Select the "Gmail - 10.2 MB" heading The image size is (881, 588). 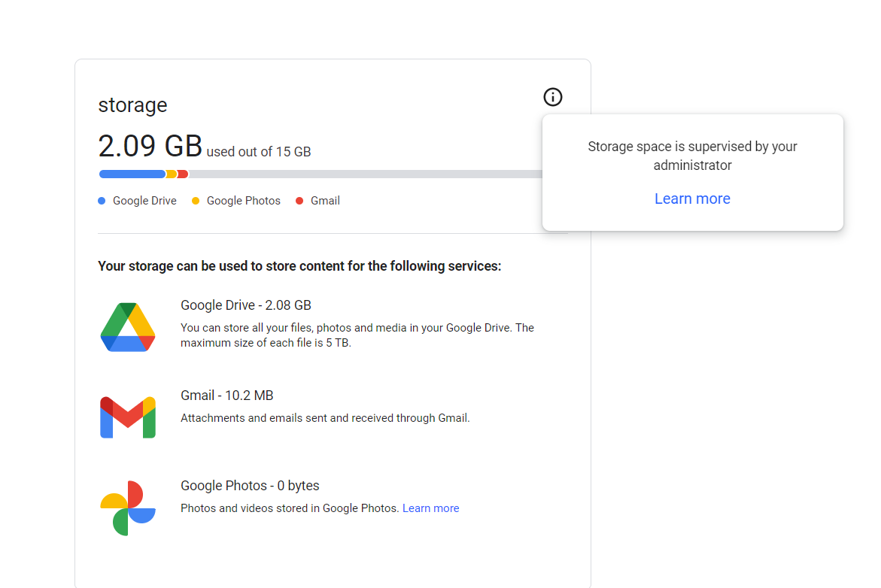(227, 396)
